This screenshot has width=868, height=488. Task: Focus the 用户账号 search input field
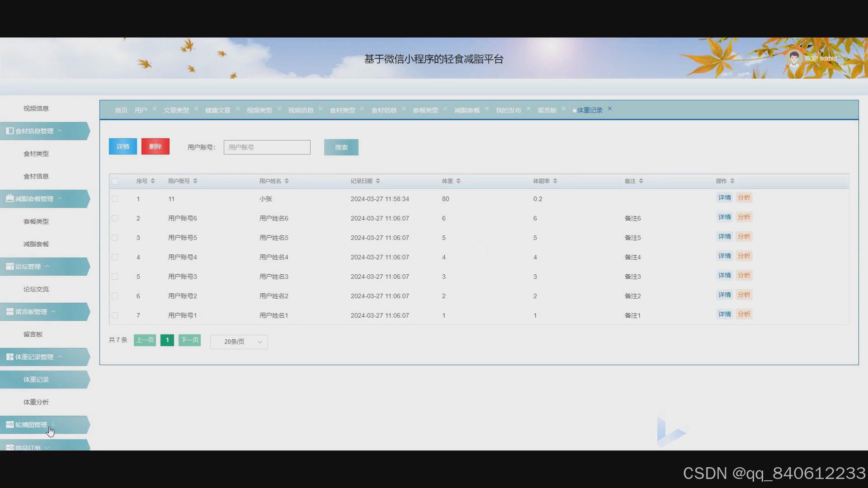click(x=267, y=147)
